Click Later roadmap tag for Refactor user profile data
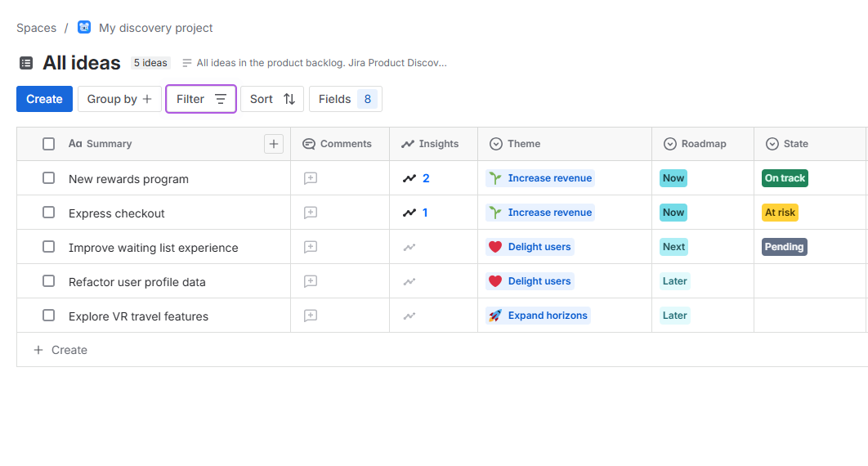Image resolution: width=868 pixels, height=466 pixels. pyautogui.click(x=675, y=281)
